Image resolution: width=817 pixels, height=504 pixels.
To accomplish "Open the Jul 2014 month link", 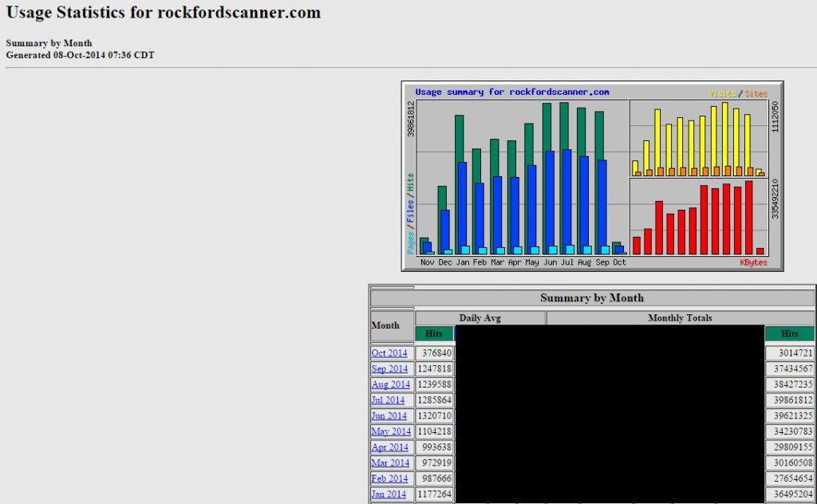I will [388, 400].
